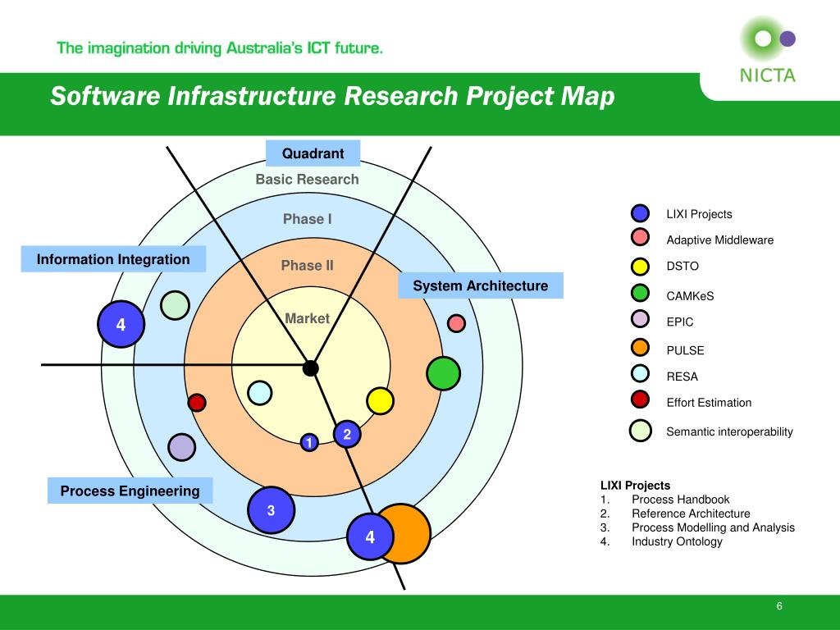Click list item Process Handbook
The height and width of the screenshot is (630, 840).
point(680,500)
